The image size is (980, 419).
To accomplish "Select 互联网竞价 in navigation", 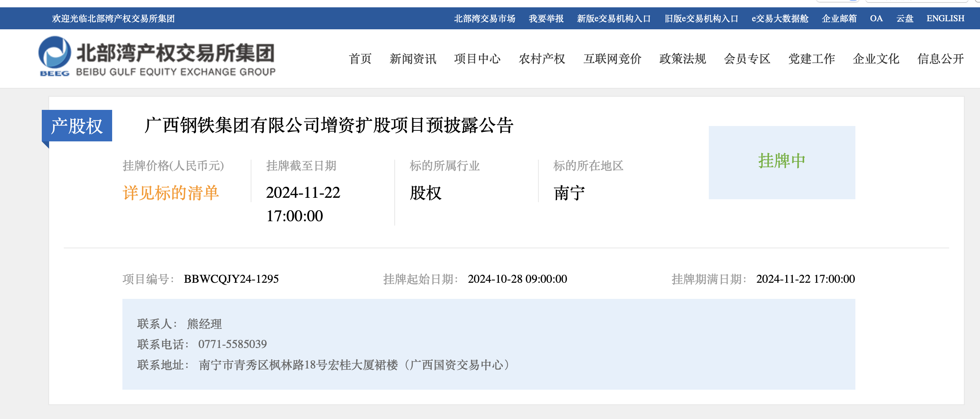I will click(612, 59).
